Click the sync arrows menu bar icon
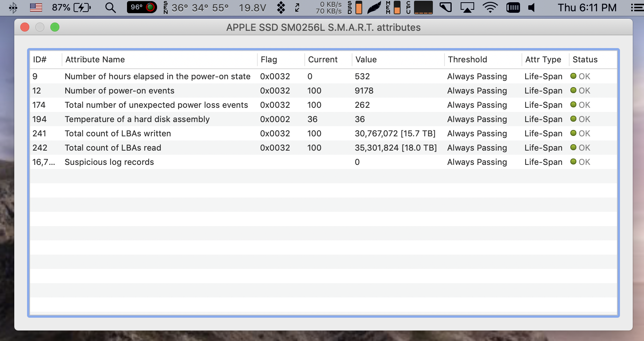The height and width of the screenshot is (341, 644). click(297, 8)
